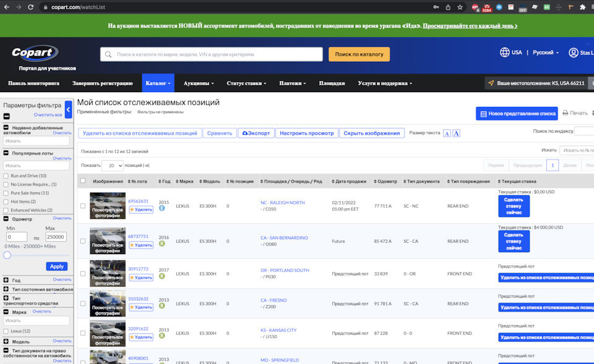Increase text size with large A icon
This screenshot has width=594, height=364.
[x=456, y=133]
